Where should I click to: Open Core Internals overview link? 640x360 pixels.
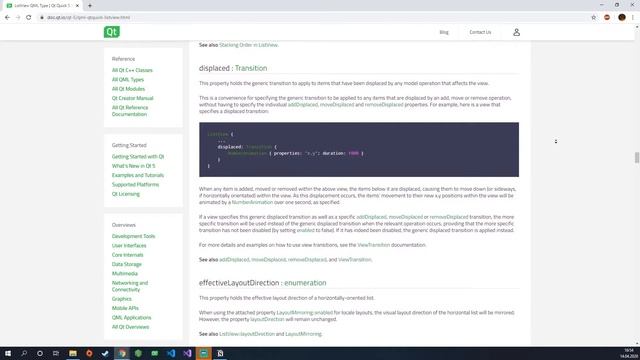127,255
